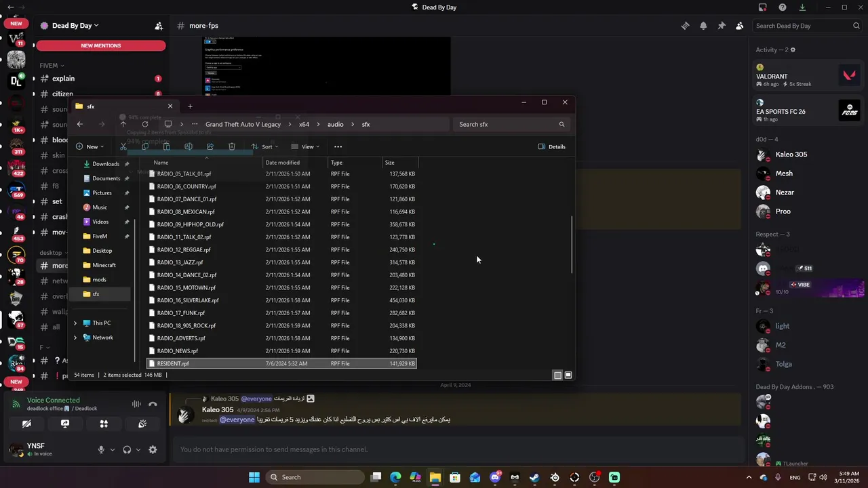This screenshot has width=868, height=488.
Task: Cut selected files in File Explorer toolbar
Action: (x=123, y=146)
